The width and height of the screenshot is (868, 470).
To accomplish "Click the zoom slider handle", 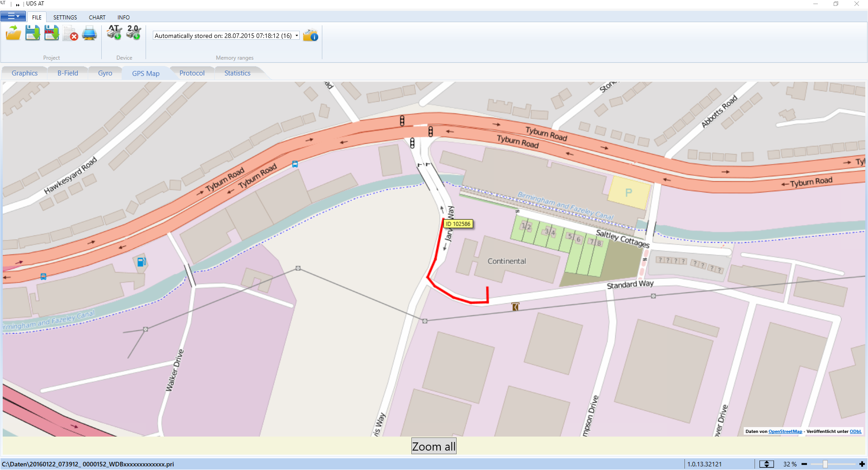I will (x=825, y=464).
